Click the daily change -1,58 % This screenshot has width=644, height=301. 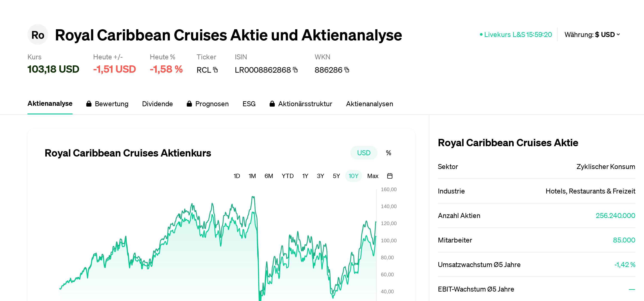[166, 69]
